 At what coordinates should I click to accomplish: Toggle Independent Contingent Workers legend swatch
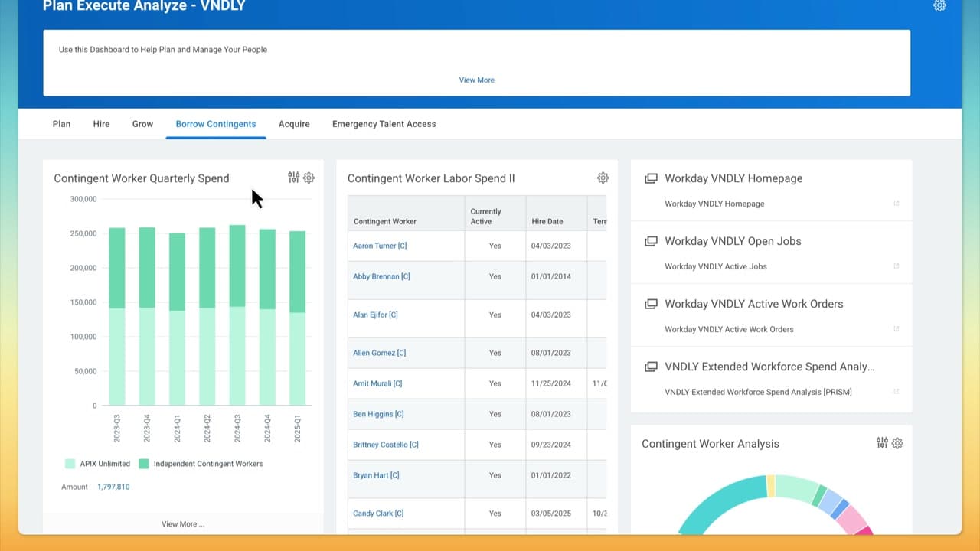click(144, 464)
